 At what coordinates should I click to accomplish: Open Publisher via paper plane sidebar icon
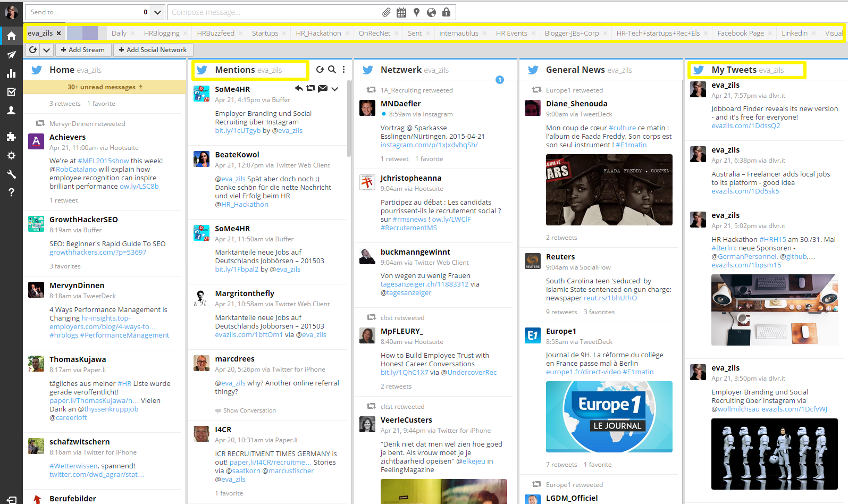click(11, 55)
